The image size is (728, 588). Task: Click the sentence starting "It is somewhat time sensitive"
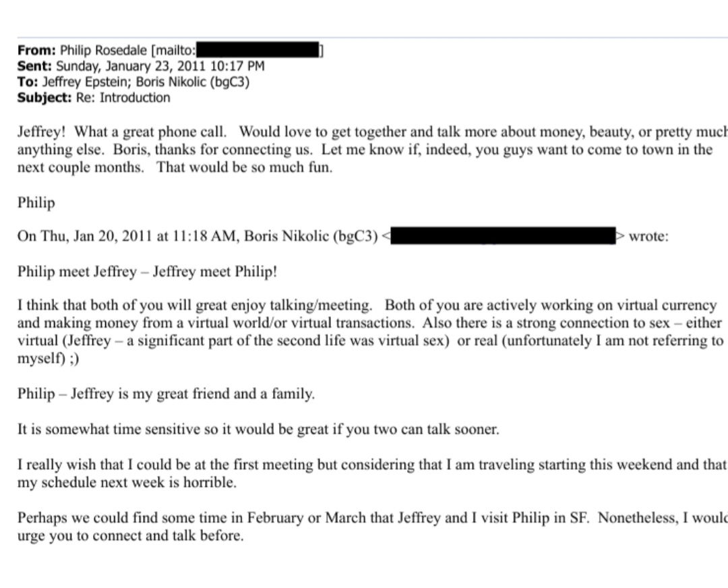[258, 430]
